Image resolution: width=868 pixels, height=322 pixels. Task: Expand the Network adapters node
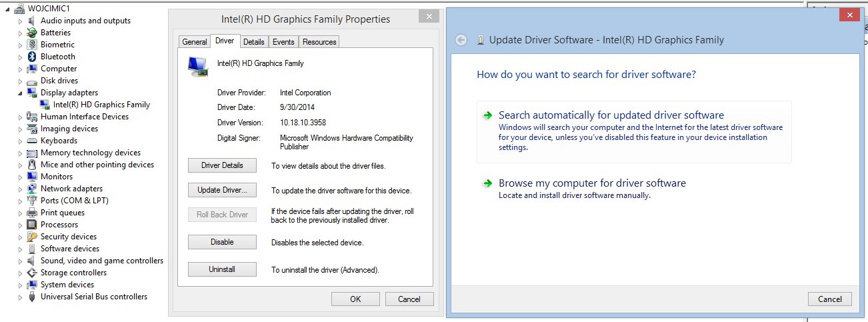[x=21, y=189]
